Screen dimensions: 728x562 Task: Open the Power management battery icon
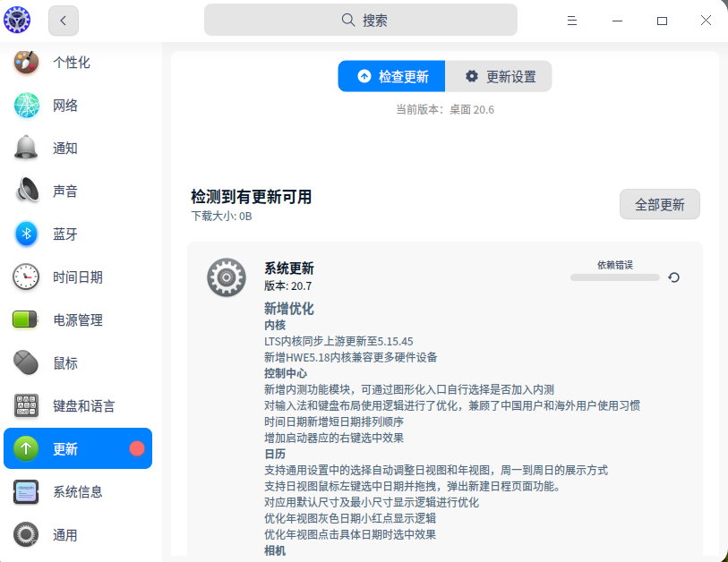pos(26,319)
